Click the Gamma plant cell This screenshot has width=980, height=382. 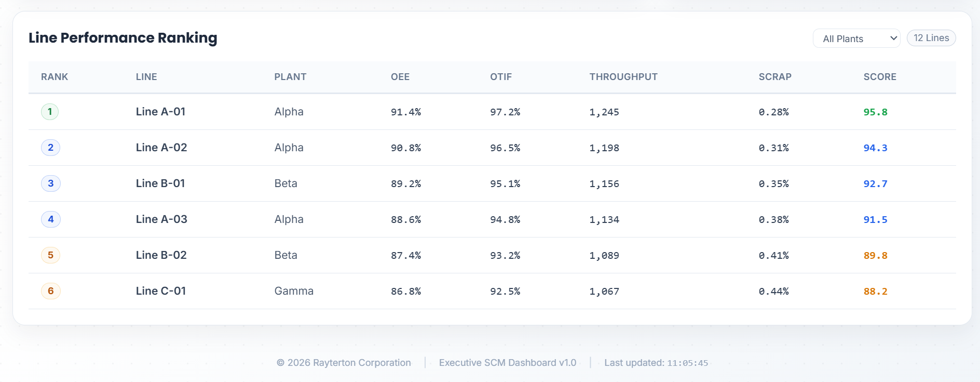[293, 291]
